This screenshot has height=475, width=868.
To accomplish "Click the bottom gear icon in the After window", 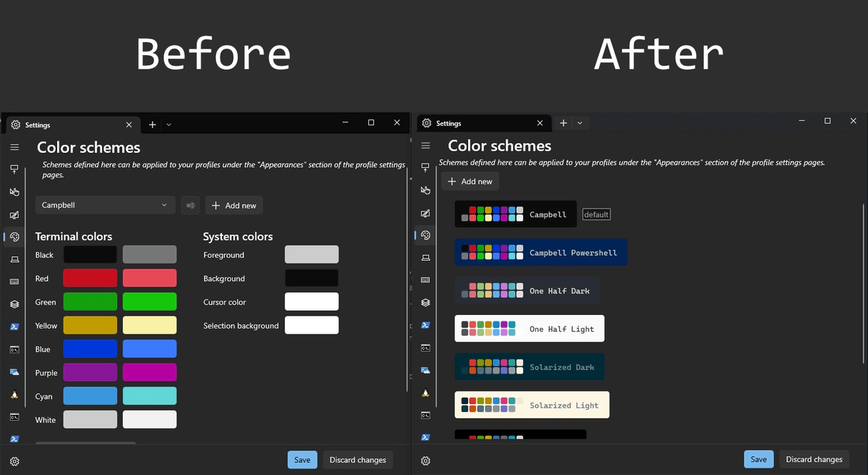I will (425, 461).
